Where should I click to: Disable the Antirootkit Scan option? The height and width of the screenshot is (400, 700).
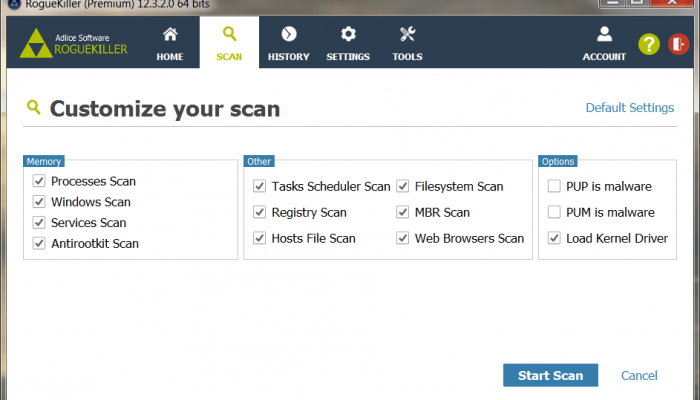tap(39, 243)
